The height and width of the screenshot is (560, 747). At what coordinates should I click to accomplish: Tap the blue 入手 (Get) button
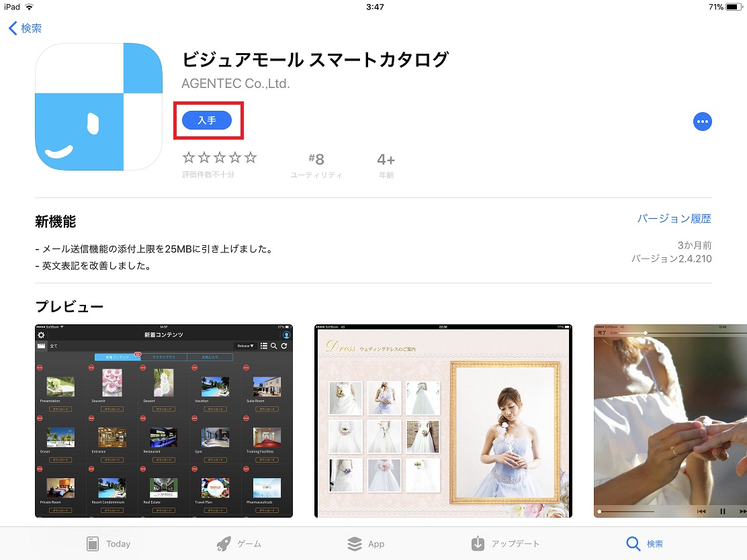click(207, 120)
